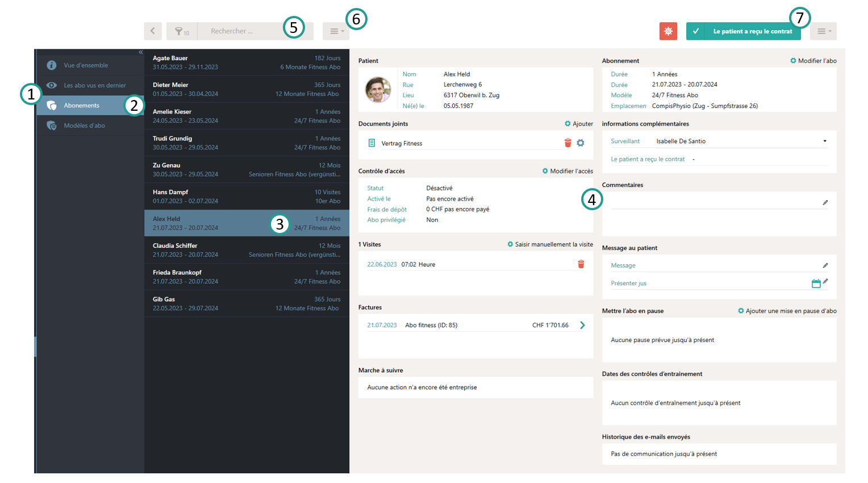Edit the Commentaires field with pencil icon

[x=825, y=203]
